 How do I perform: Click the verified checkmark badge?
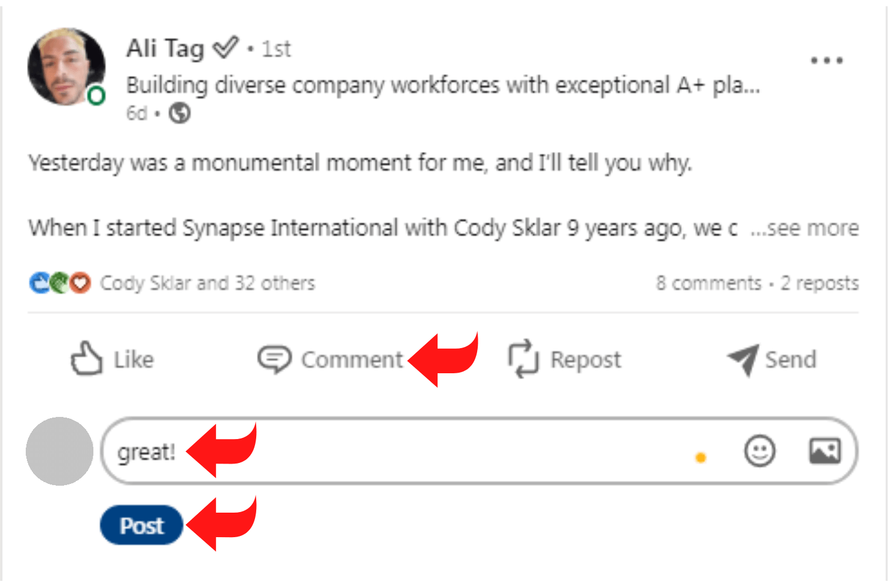coord(226,47)
